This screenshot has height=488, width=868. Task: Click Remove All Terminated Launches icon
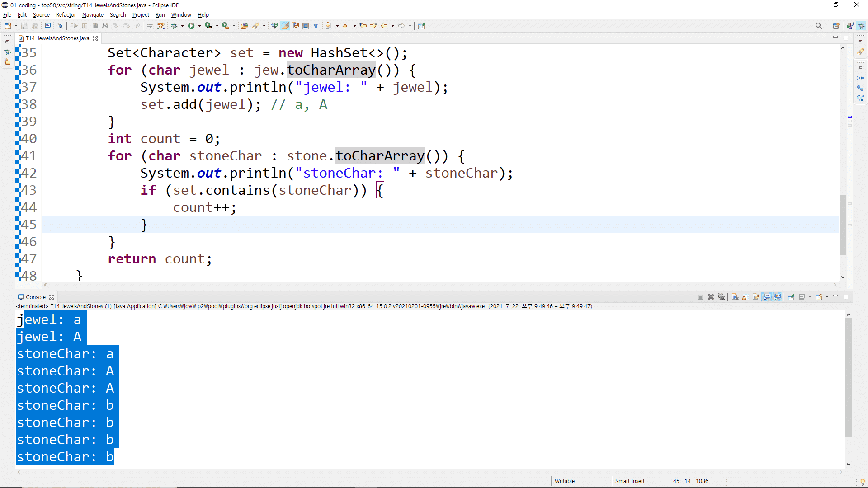(x=721, y=297)
